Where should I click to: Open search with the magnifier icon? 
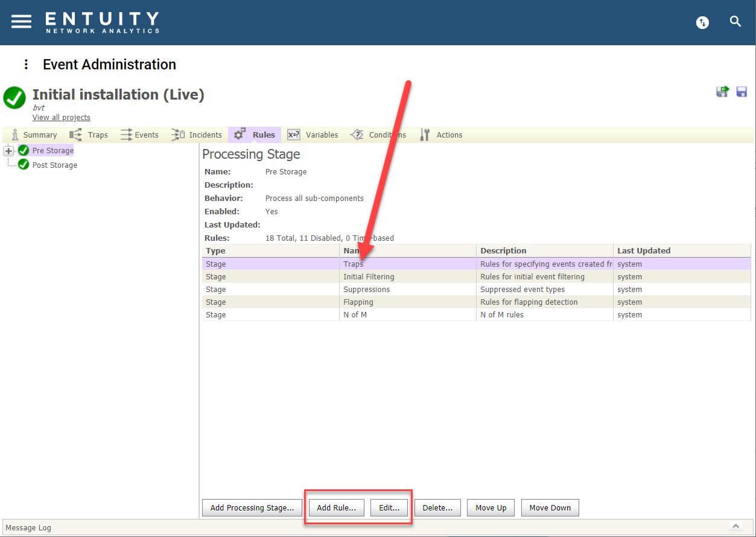coord(735,22)
